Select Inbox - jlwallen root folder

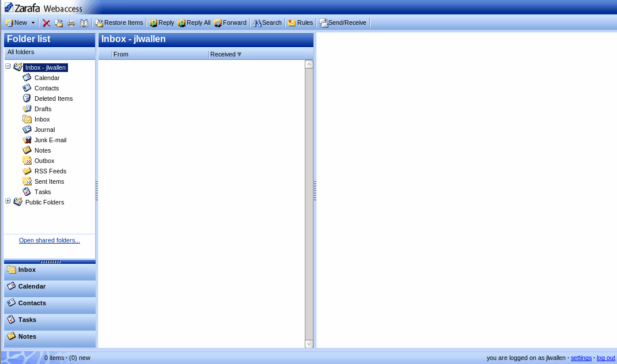pyautogui.click(x=46, y=68)
